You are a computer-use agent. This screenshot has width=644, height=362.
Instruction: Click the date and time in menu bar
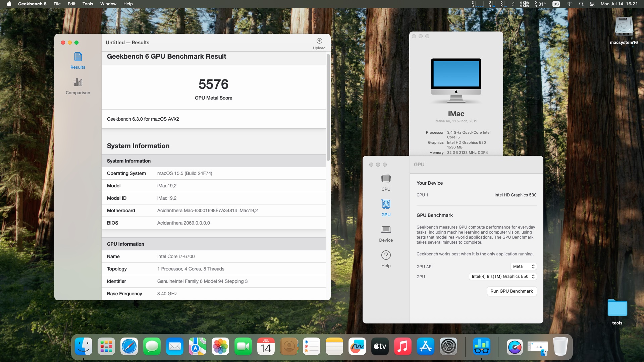(619, 4)
